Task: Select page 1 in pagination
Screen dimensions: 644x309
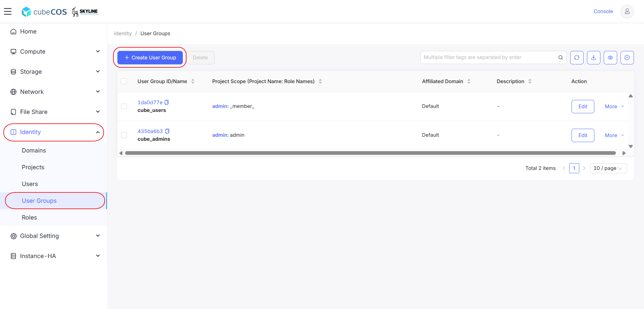Action: pyautogui.click(x=574, y=168)
